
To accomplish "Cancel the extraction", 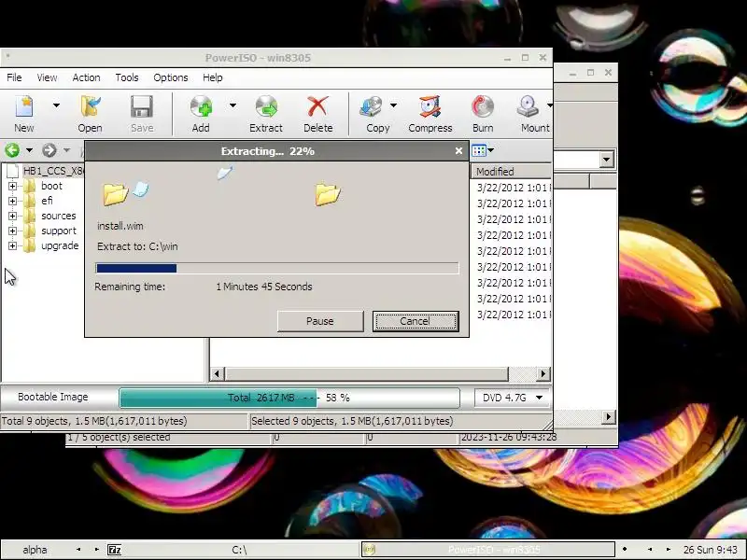I will click(x=416, y=321).
